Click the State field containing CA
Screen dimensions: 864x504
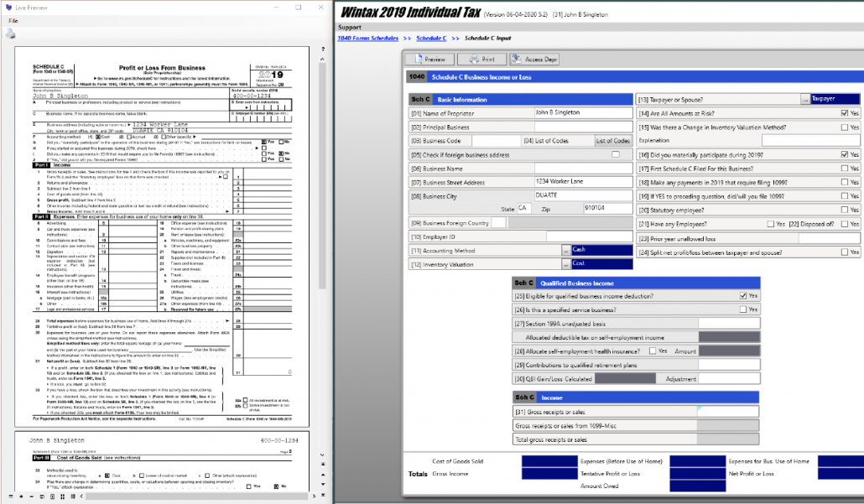523,209
